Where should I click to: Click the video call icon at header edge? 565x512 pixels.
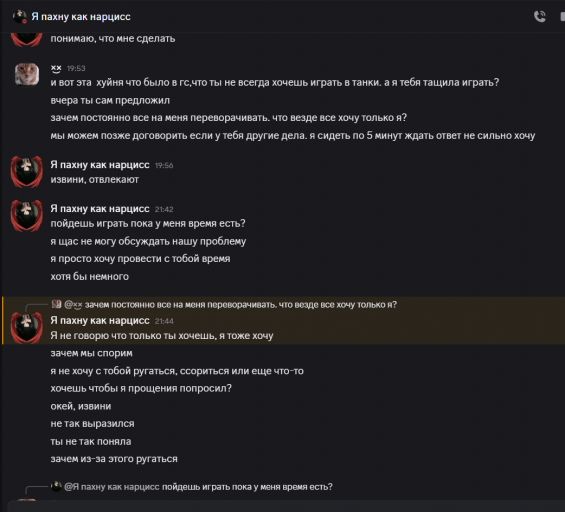coord(562,17)
